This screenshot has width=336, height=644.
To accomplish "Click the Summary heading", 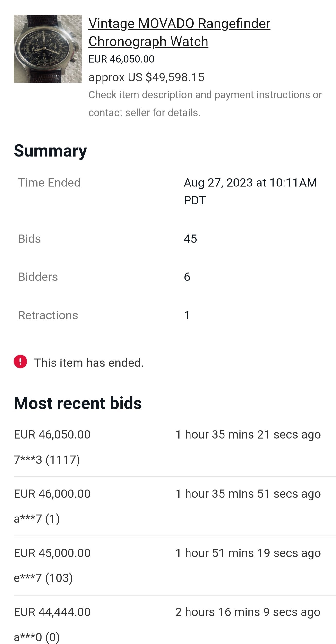I will pyautogui.click(x=50, y=151).
